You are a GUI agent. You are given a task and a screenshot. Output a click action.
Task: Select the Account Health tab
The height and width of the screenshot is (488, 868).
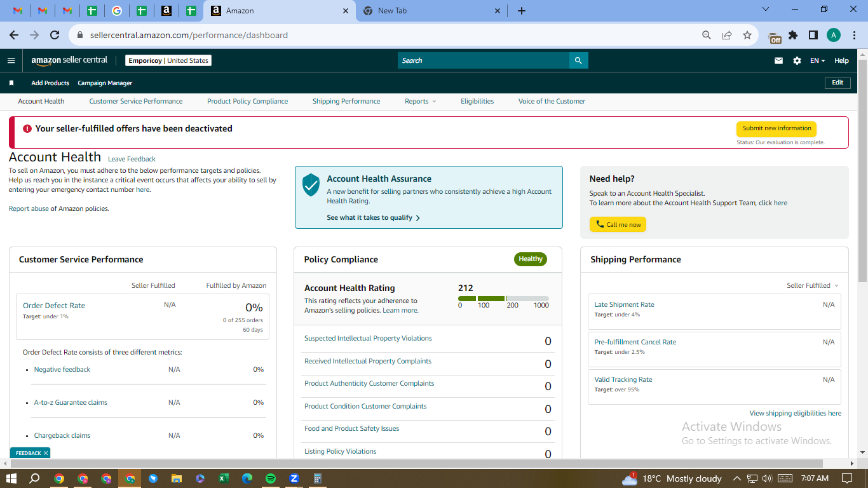click(41, 102)
